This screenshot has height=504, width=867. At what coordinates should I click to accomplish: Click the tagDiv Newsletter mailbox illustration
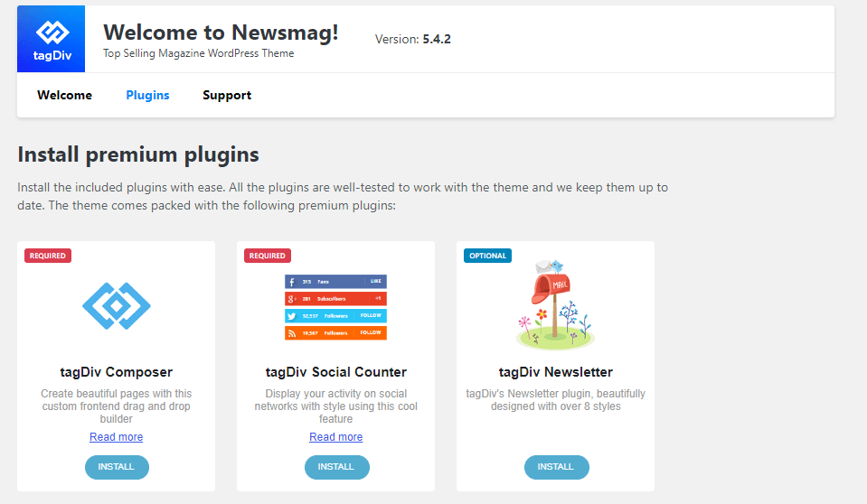pos(555,304)
